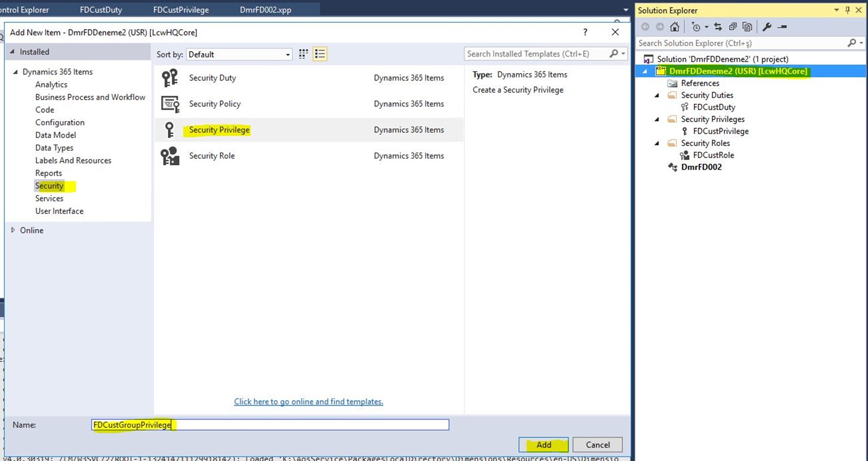Click the go online and find templates link
The image size is (868, 461).
(x=308, y=401)
